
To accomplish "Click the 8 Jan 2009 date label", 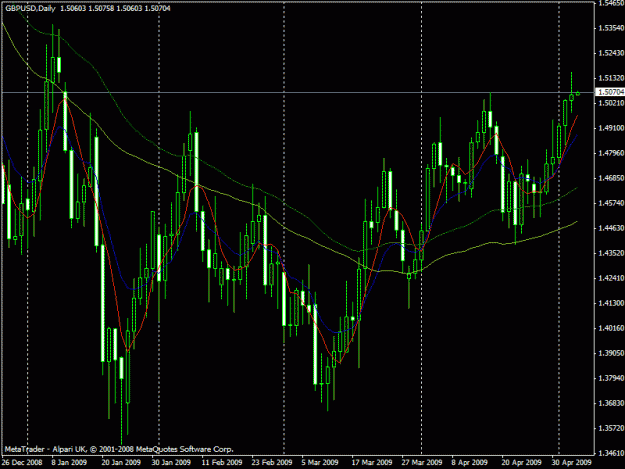I will [x=69, y=462].
